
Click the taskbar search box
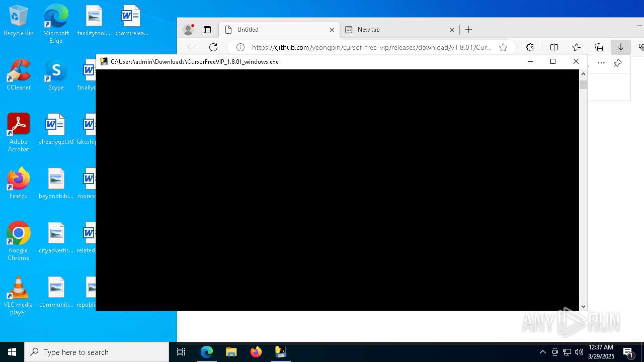pyautogui.click(x=97, y=352)
